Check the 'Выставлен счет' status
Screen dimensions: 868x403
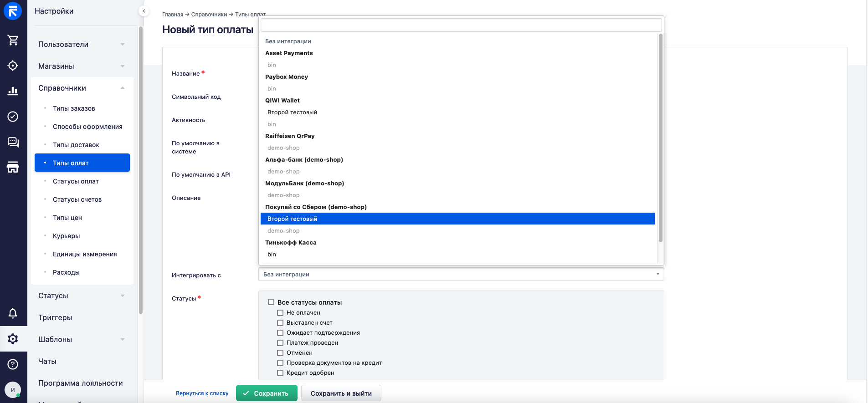pyautogui.click(x=280, y=323)
